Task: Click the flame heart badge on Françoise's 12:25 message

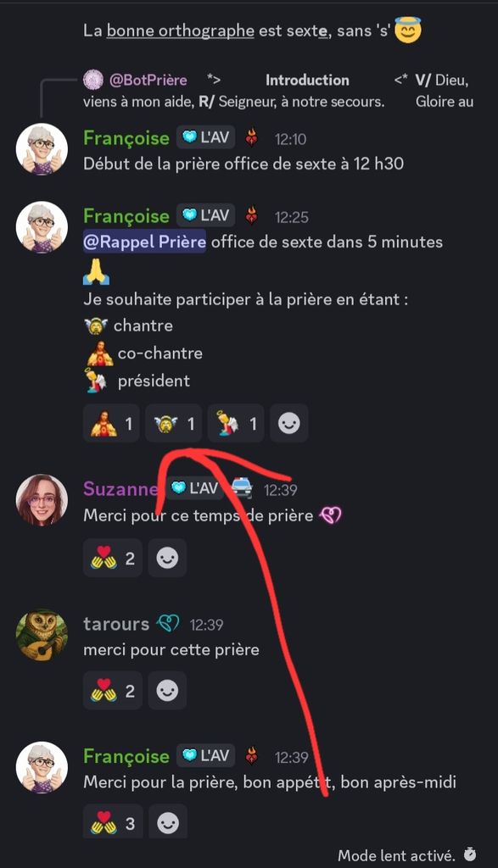Action: [251, 215]
